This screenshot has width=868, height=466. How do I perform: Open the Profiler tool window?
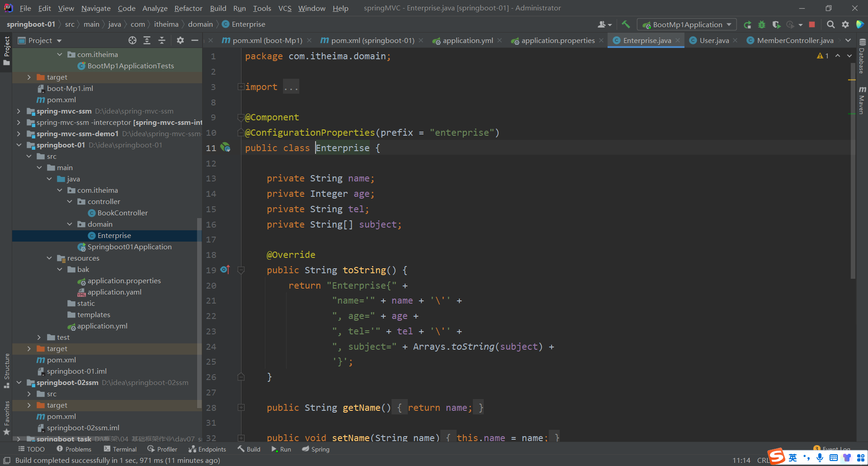162,449
